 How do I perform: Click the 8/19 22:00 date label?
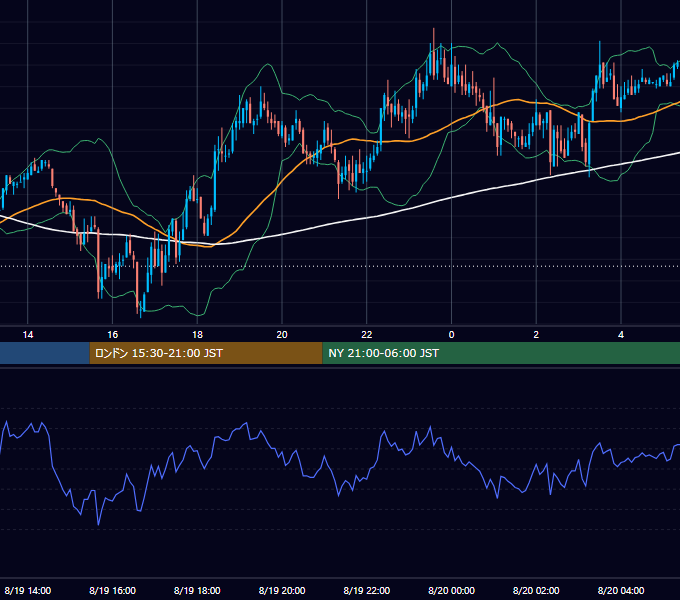click(x=367, y=590)
